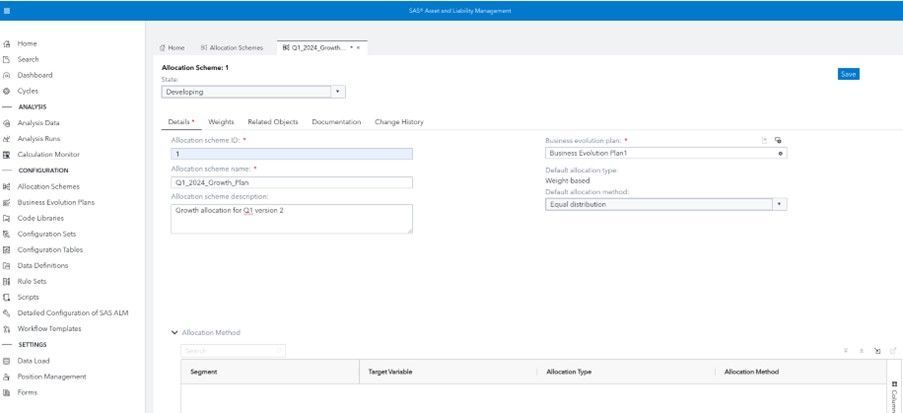The image size is (903, 413).
Task: Open Default allocation method dropdown
Action: [779, 204]
